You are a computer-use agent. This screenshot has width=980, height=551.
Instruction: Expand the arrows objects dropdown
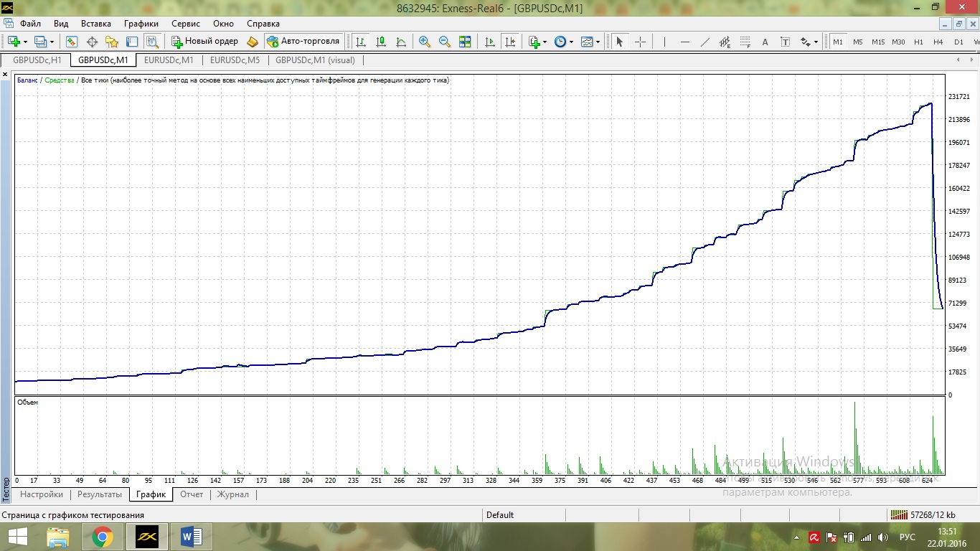(816, 42)
